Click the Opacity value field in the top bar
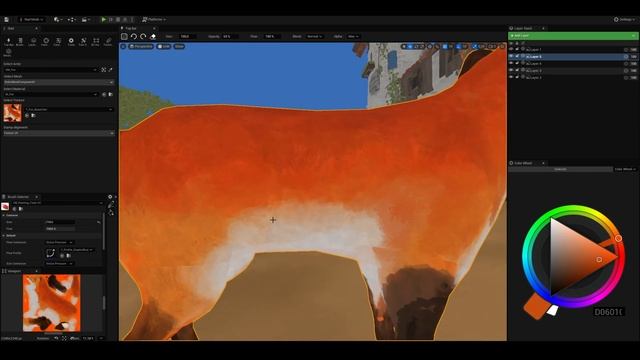640x360 pixels. (x=230, y=36)
